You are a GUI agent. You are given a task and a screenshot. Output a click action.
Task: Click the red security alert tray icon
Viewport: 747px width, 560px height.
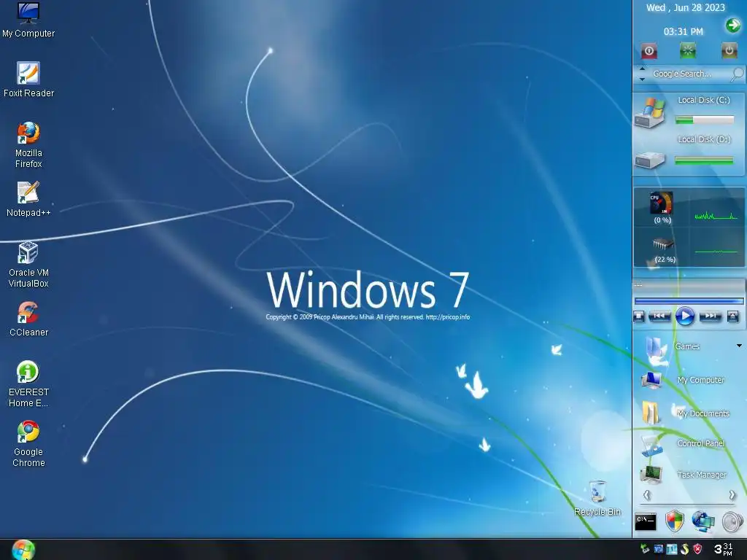[697, 549]
